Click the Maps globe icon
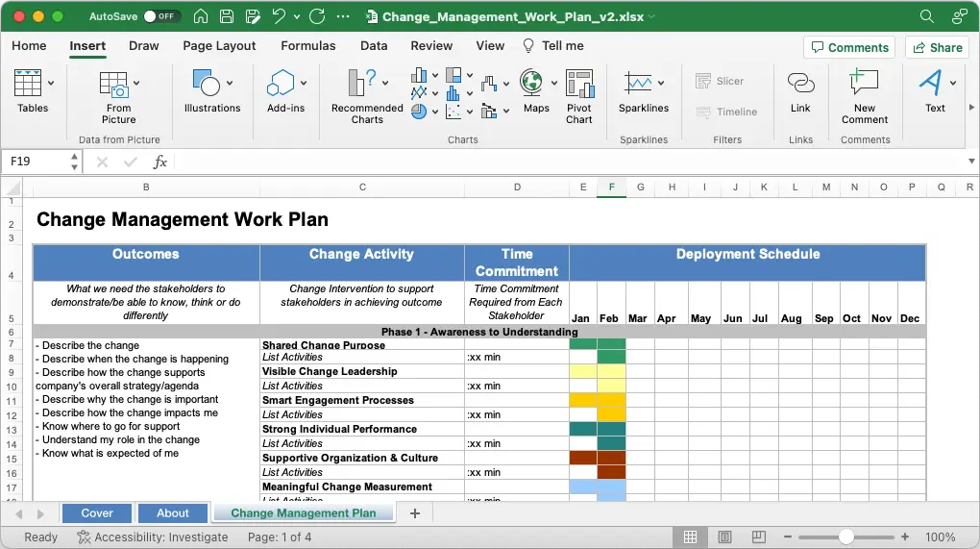980x549 pixels. tap(531, 83)
